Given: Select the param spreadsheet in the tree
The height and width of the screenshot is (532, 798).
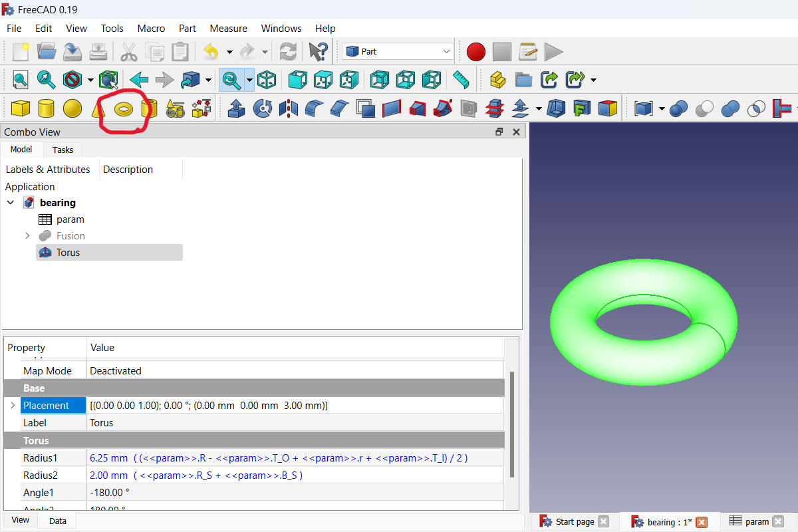Looking at the screenshot, I should pyautogui.click(x=70, y=219).
